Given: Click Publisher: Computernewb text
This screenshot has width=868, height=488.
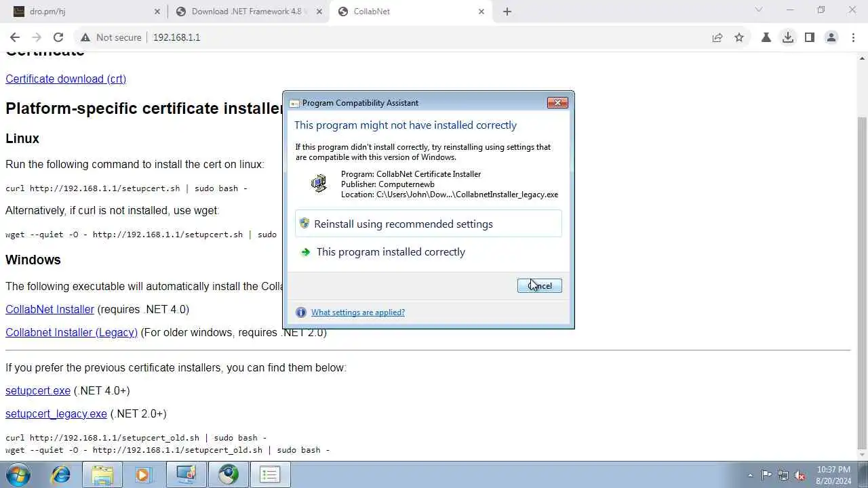Looking at the screenshot, I should click(x=388, y=184).
